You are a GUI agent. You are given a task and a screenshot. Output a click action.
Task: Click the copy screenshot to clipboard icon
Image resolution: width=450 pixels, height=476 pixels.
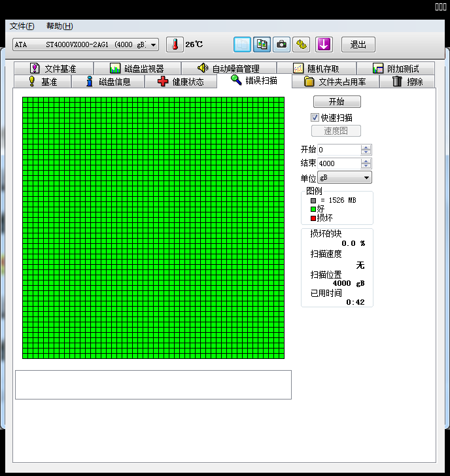click(262, 44)
